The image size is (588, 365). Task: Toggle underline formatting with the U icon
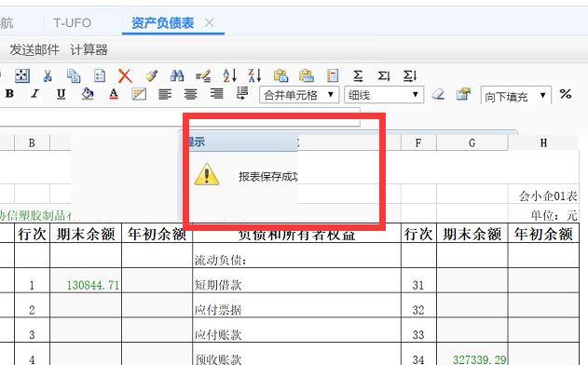pyautogui.click(x=62, y=94)
